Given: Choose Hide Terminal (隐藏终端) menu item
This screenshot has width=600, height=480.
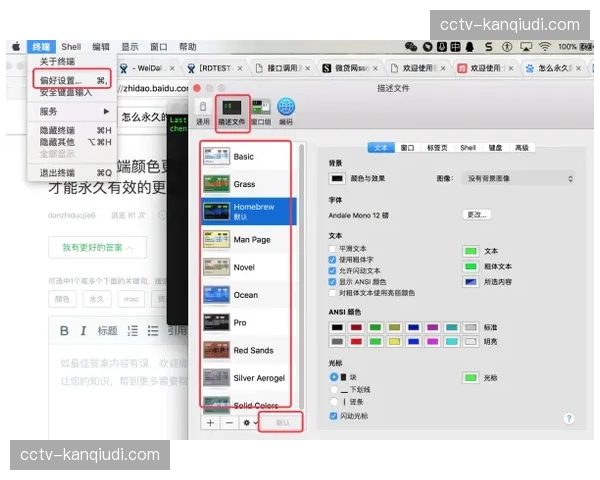Looking at the screenshot, I should pos(72,130).
